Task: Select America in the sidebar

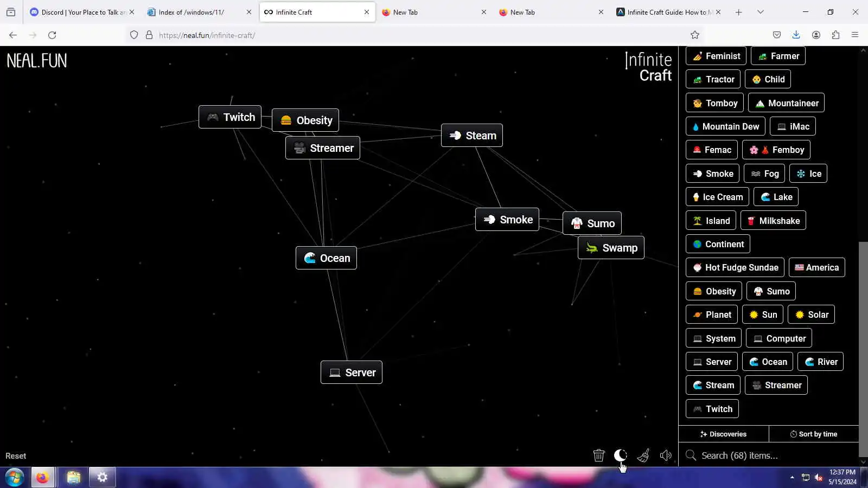Action: (x=816, y=267)
